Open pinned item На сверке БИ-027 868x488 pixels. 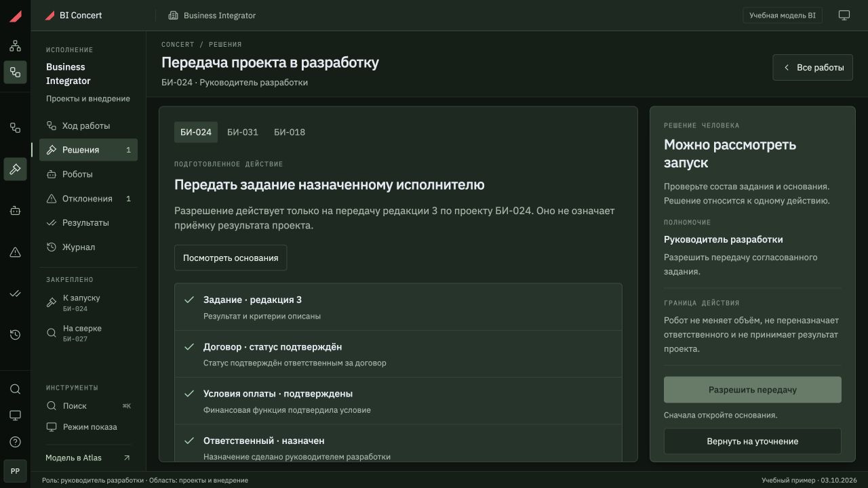pyautogui.click(x=88, y=333)
